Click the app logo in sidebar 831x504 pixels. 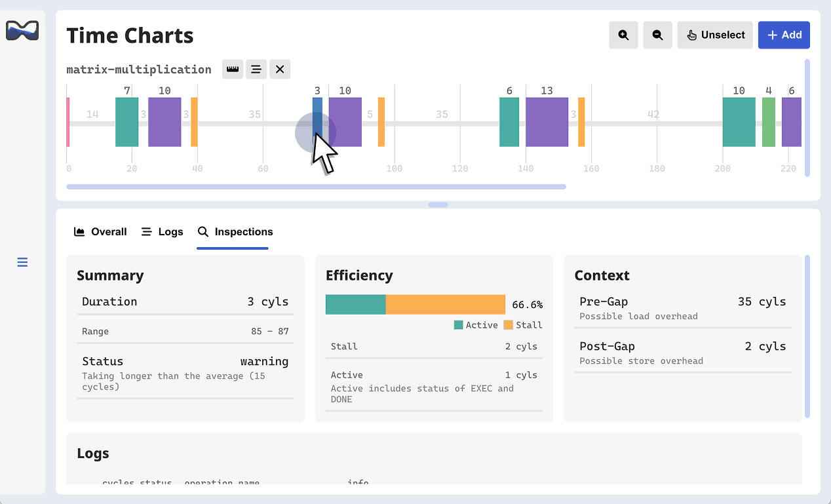click(22, 30)
